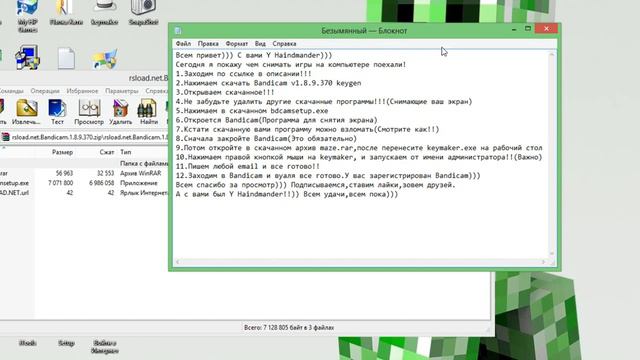This screenshot has height=360, width=640.
Task: Open the Справка menu in Notepad
Action: pyautogui.click(x=284, y=44)
